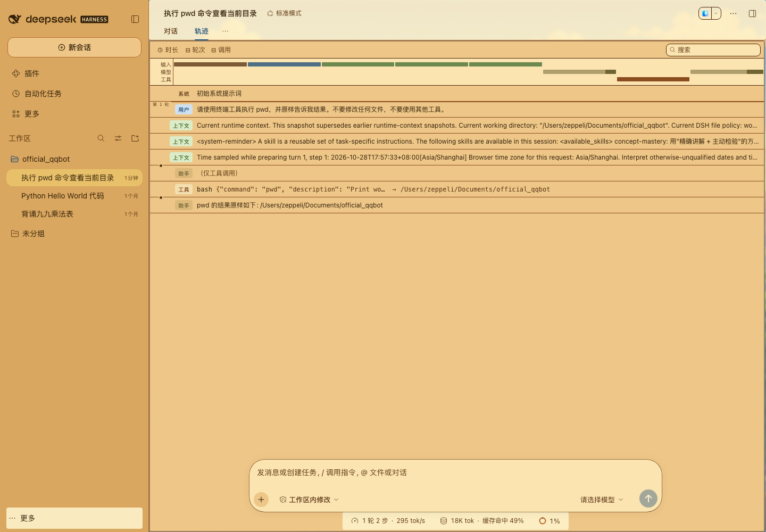Screen dimensions: 766x532
Task: Open the three-dot menu in top bar
Action: pos(733,13)
